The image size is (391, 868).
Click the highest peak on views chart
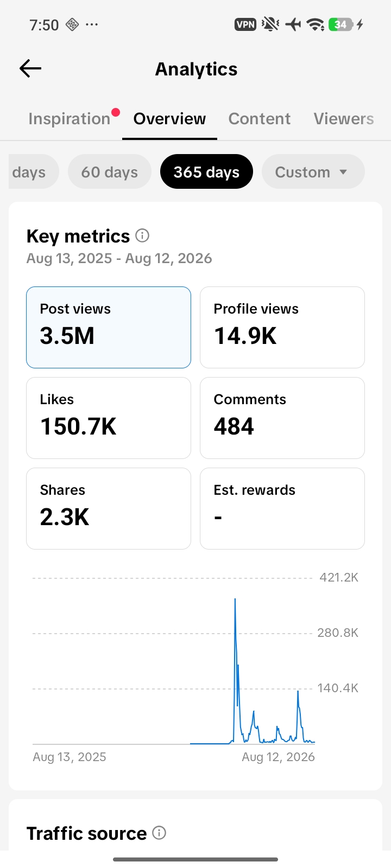(x=235, y=599)
